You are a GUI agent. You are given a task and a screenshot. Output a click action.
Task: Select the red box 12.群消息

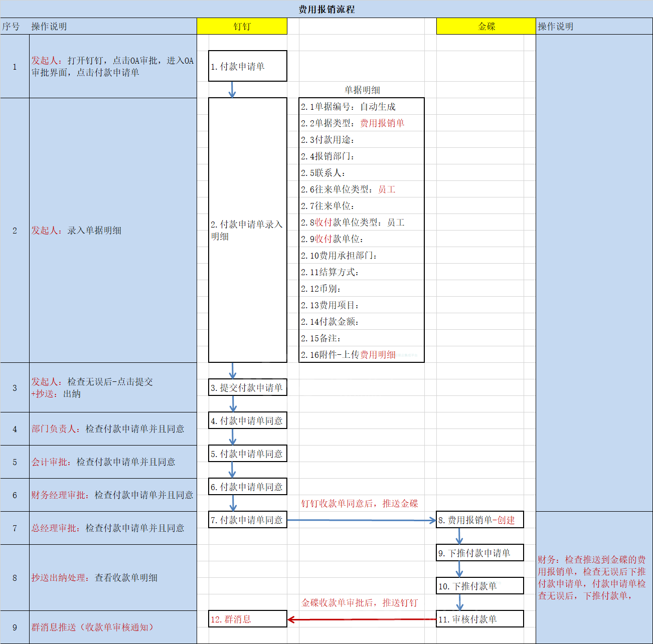pyautogui.click(x=248, y=619)
